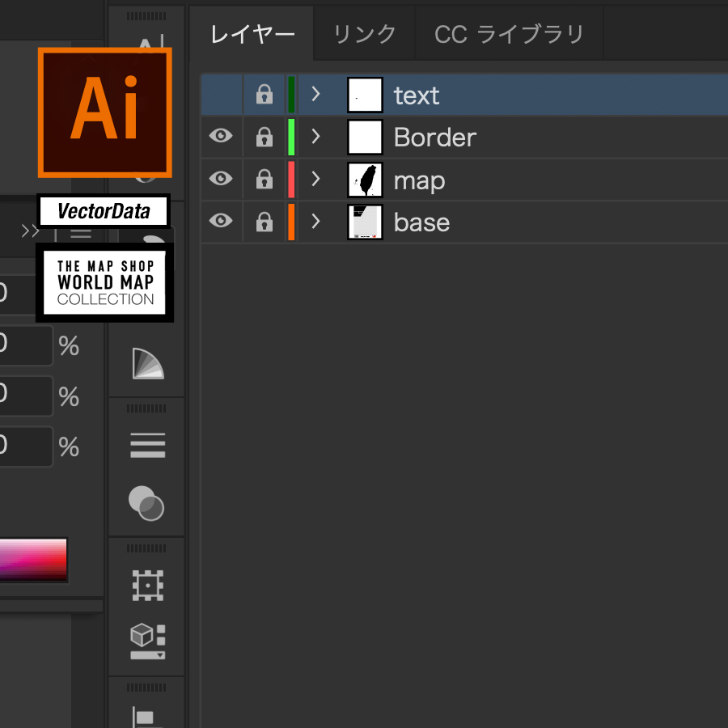Hide the base layer

point(221,220)
